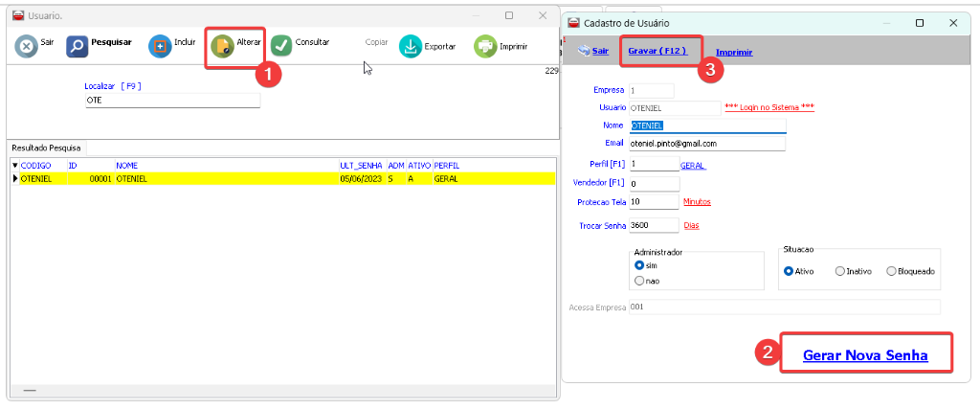Click the Imprimir link in Cadastro window
The width and height of the screenshot is (980, 410).
(733, 52)
